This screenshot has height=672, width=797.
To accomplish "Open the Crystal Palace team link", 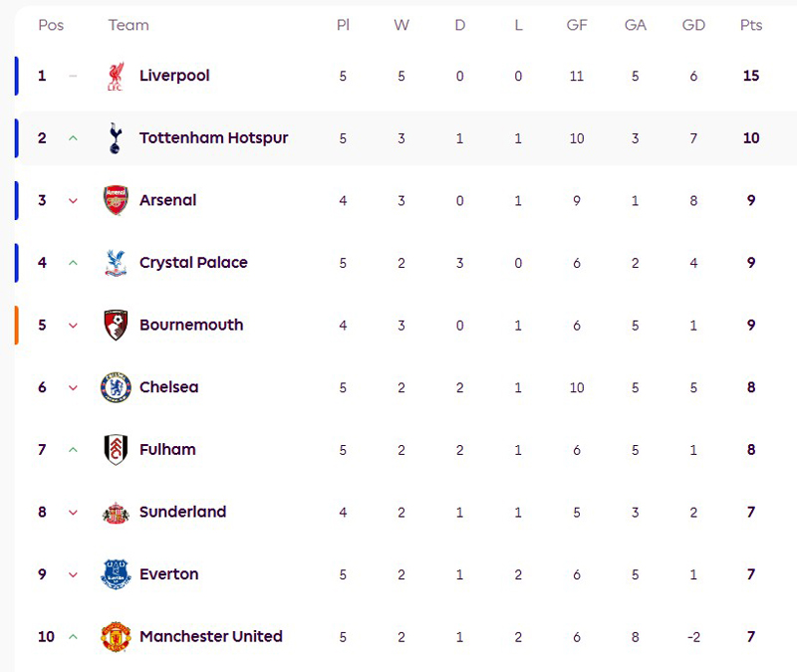I will 193,263.
